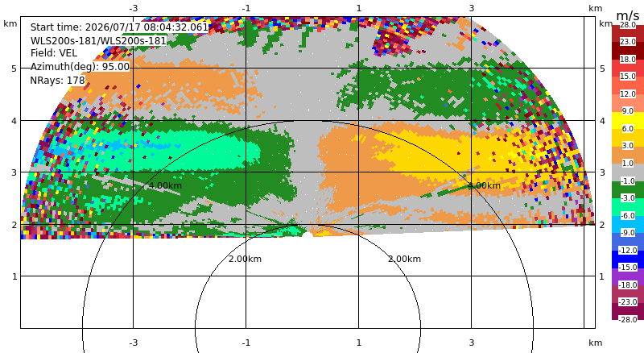Click the gray -1.0 m/s legend band
The height and width of the screenshot is (353, 644).
pos(628,172)
